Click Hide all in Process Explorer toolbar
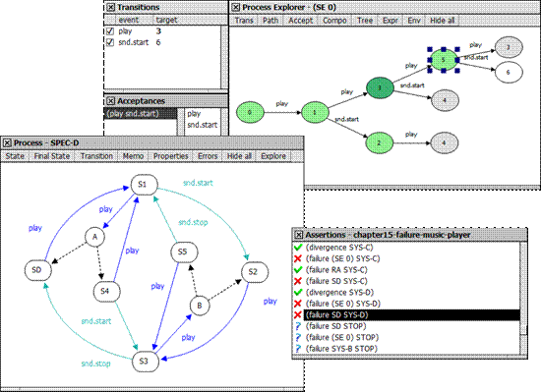This screenshot has width=541, height=392. [442, 21]
